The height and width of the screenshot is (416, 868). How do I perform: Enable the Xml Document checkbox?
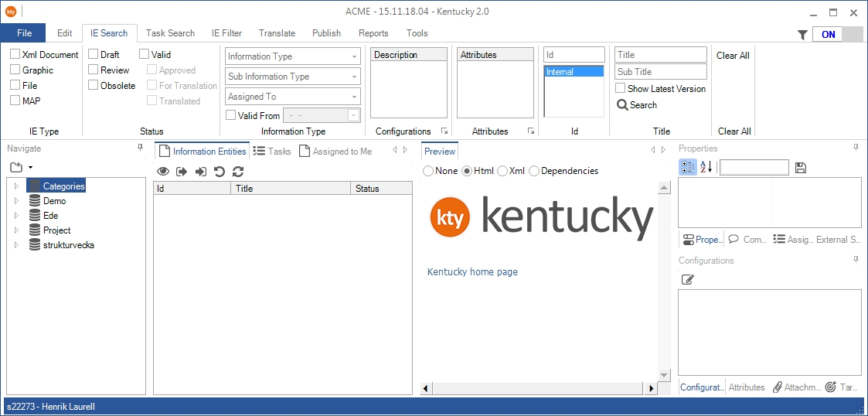point(15,55)
